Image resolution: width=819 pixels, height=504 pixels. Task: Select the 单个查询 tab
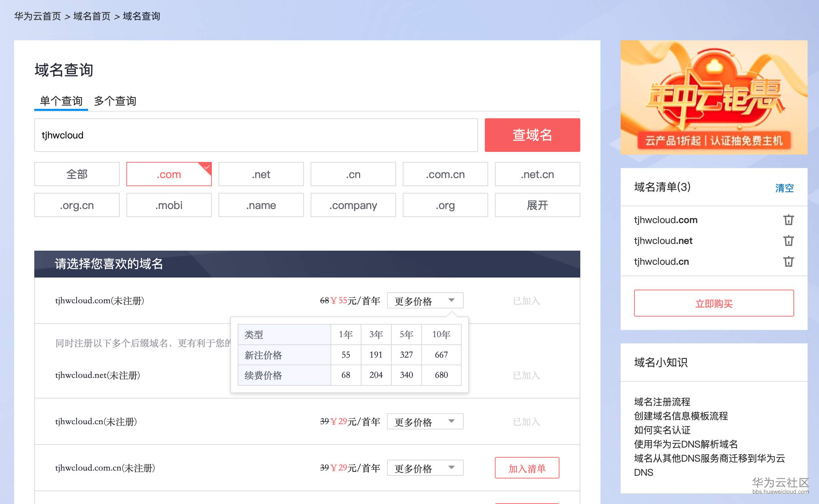(x=61, y=101)
